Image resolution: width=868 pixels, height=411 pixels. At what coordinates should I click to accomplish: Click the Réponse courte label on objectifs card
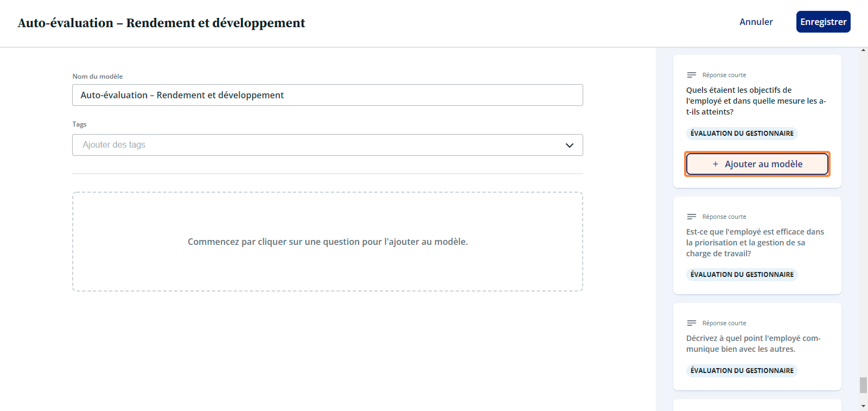[x=724, y=75]
